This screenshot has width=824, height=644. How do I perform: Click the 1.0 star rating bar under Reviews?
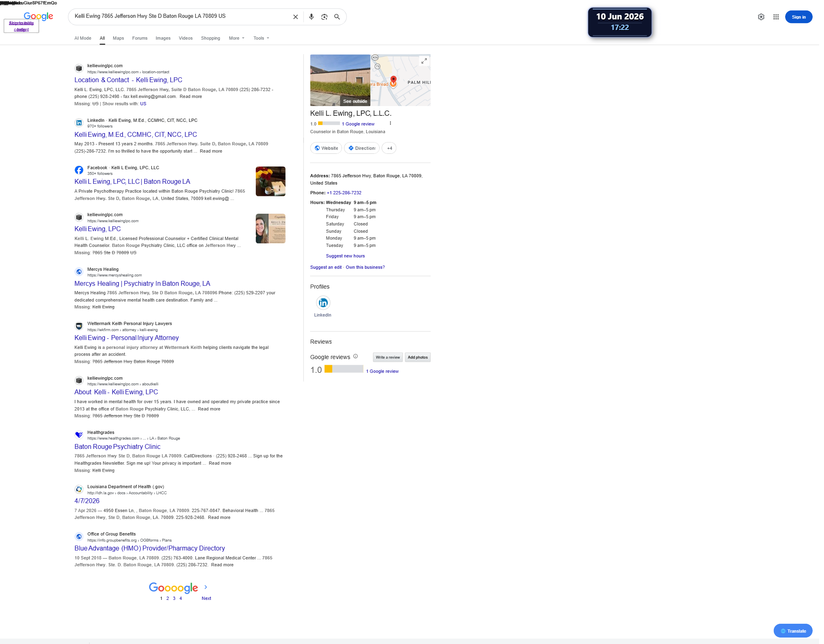[x=344, y=369]
